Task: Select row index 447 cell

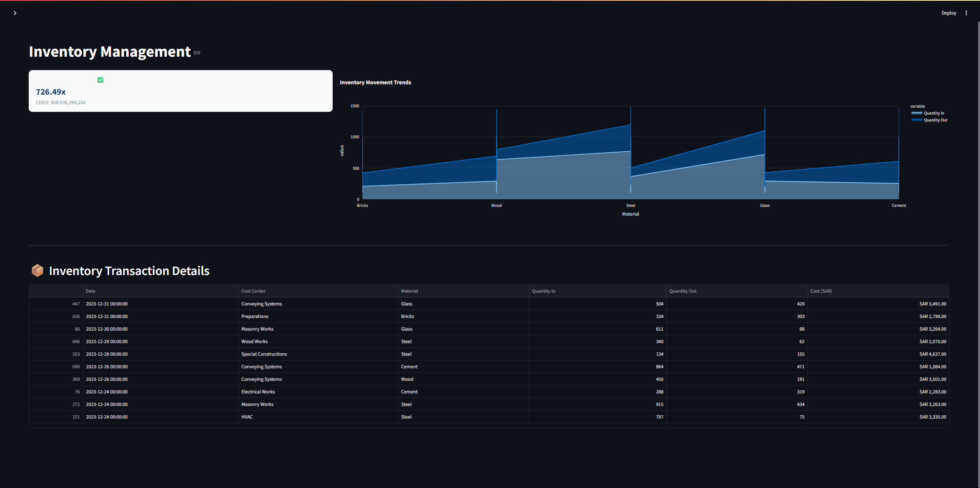Action: (56, 304)
